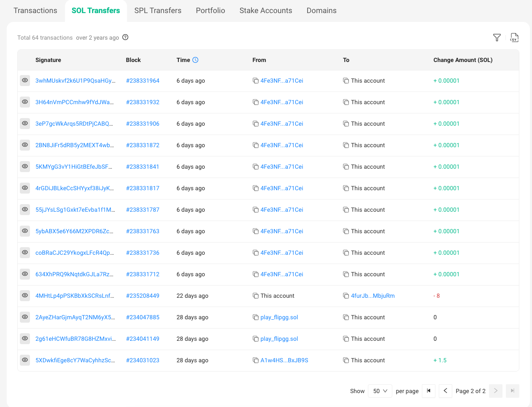Open the play_flipgg.sol address in block #234047885 row
This screenshot has width=532, height=407.
[x=279, y=317]
